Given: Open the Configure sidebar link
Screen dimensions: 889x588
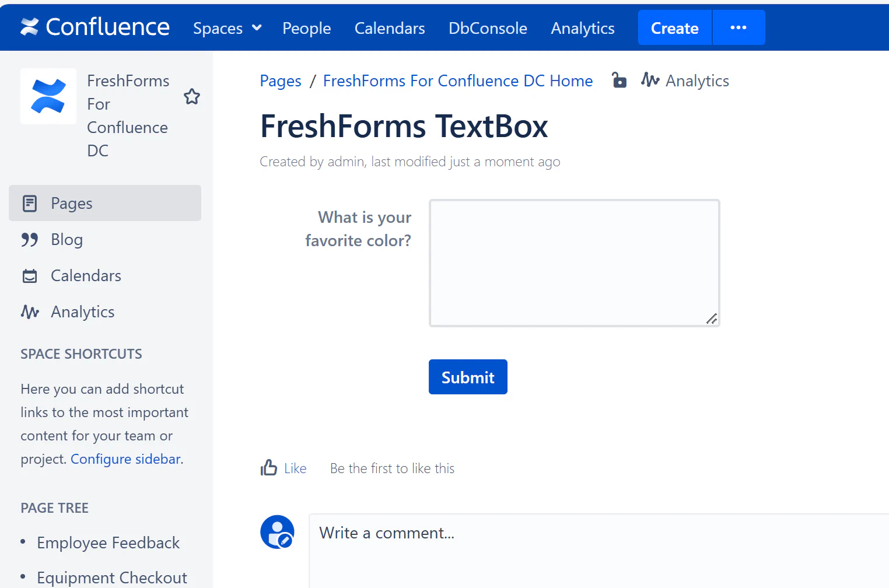Looking at the screenshot, I should pos(125,459).
